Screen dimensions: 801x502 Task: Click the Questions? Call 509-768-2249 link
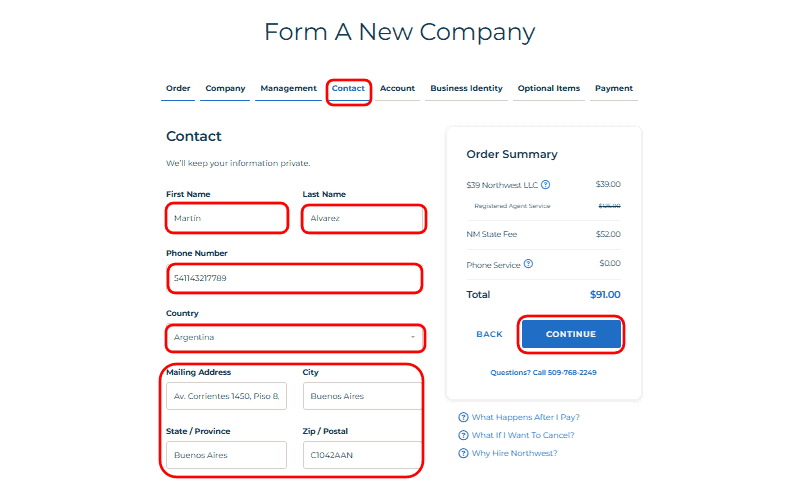(x=543, y=372)
